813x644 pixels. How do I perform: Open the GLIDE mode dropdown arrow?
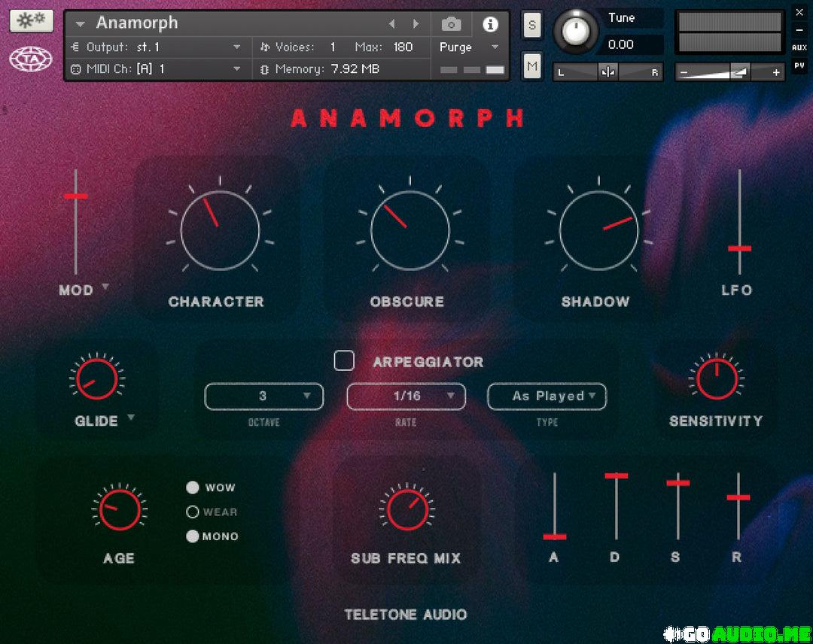131,417
